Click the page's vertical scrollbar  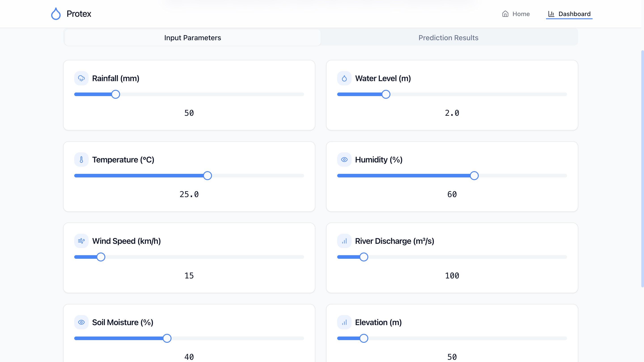(x=642, y=169)
